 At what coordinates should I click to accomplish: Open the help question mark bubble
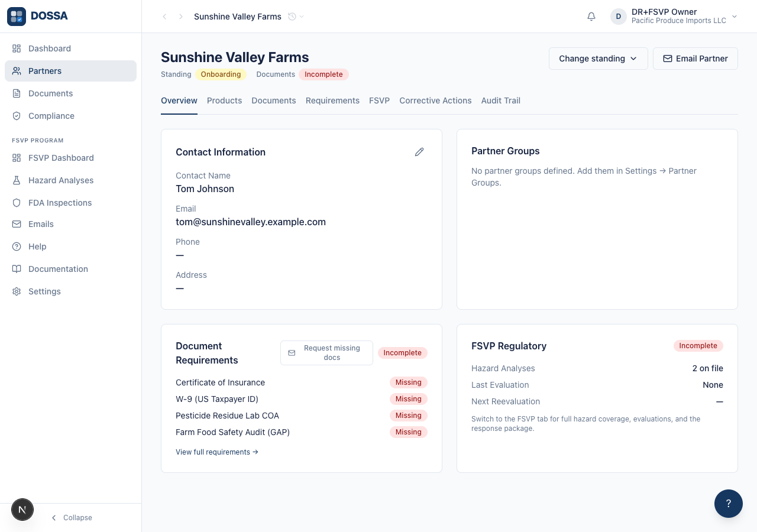coord(729,504)
